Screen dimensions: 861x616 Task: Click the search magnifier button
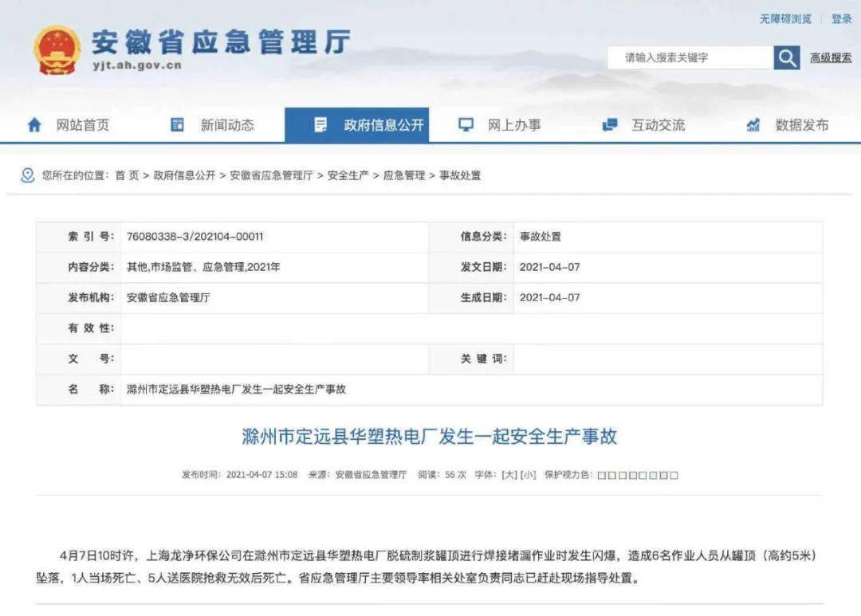(x=786, y=57)
